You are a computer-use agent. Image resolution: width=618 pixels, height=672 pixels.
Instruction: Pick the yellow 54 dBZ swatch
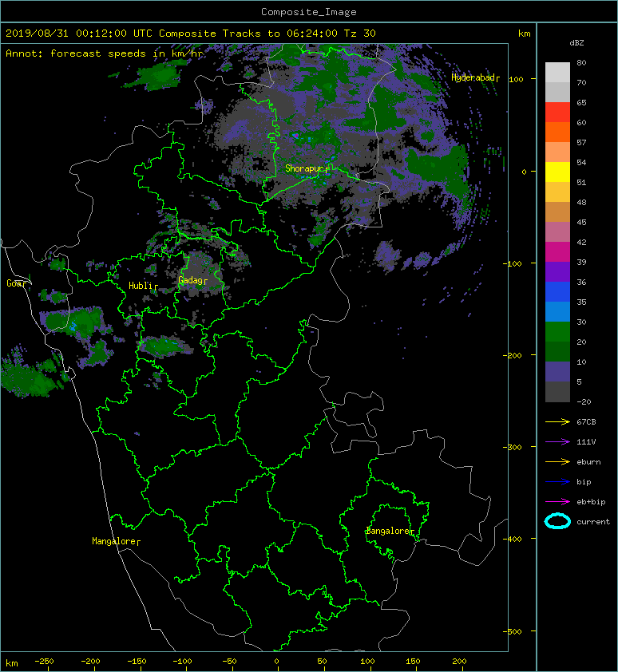[557, 172]
